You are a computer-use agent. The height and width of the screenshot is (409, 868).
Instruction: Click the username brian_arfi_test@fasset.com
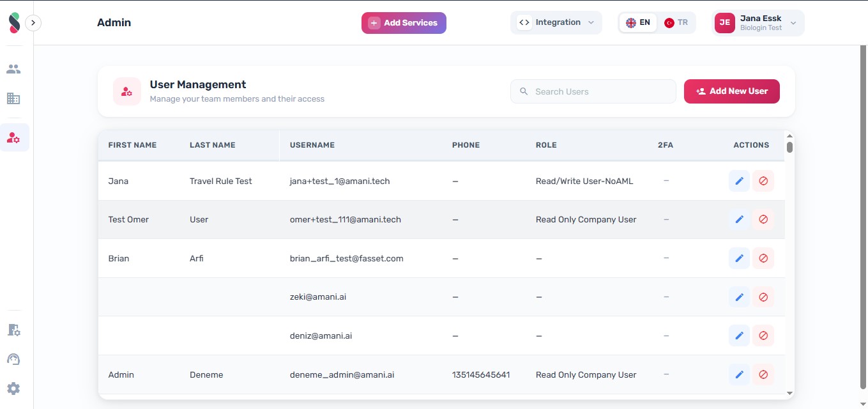[x=347, y=258]
